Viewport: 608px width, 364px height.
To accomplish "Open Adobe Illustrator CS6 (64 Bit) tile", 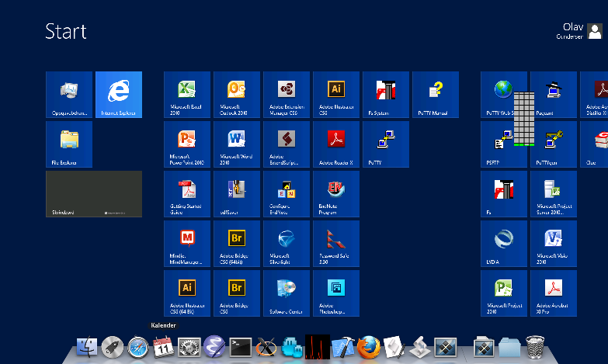I will (x=187, y=293).
